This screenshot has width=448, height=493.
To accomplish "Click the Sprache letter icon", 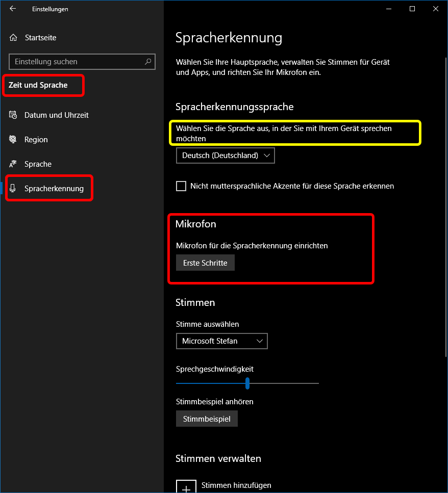I will pos(13,164).
